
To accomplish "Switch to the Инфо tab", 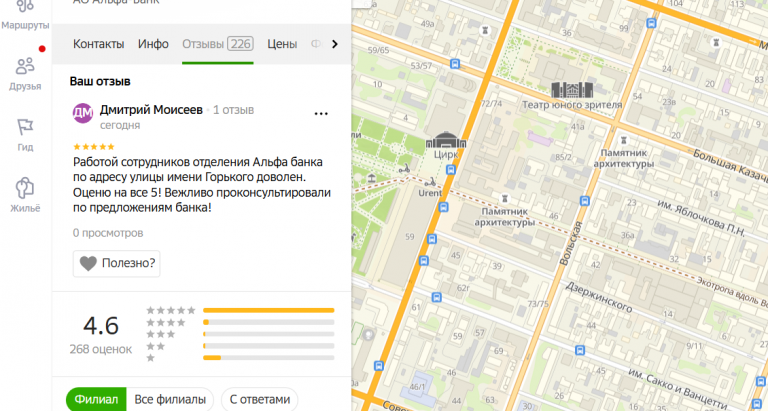I will coord(153,44).
